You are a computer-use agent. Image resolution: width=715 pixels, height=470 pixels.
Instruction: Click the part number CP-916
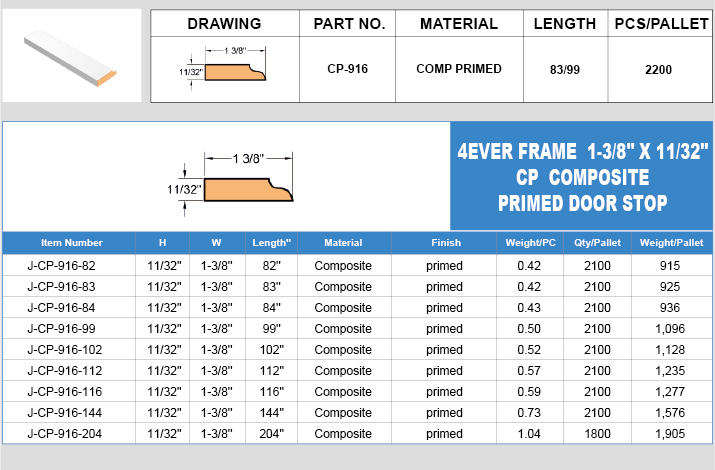(347, 69)
